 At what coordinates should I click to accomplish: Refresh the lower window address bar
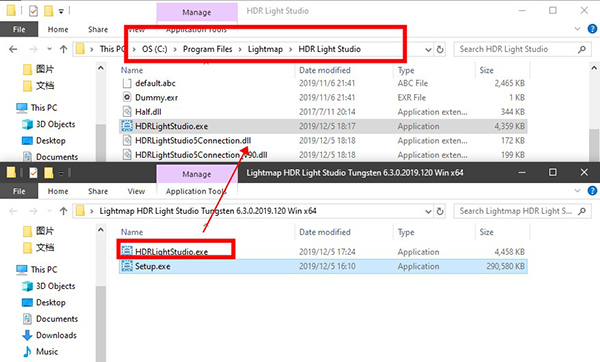[440, 211]
